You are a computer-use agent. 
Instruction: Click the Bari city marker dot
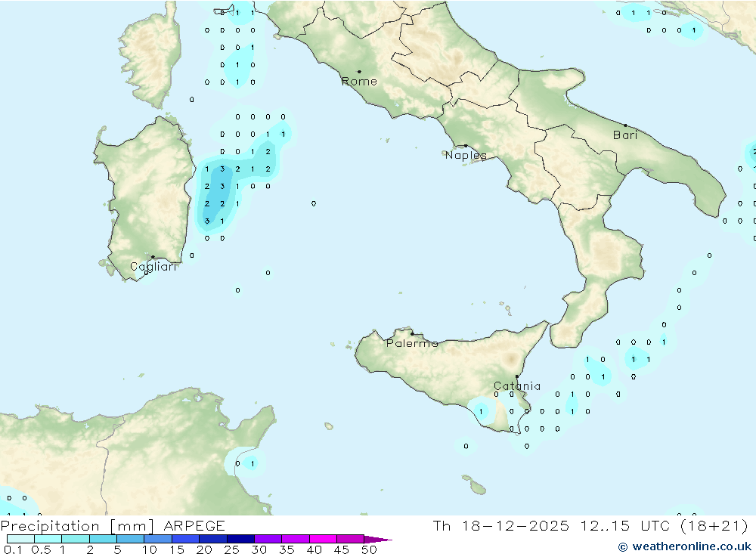[x=624, y=125]
